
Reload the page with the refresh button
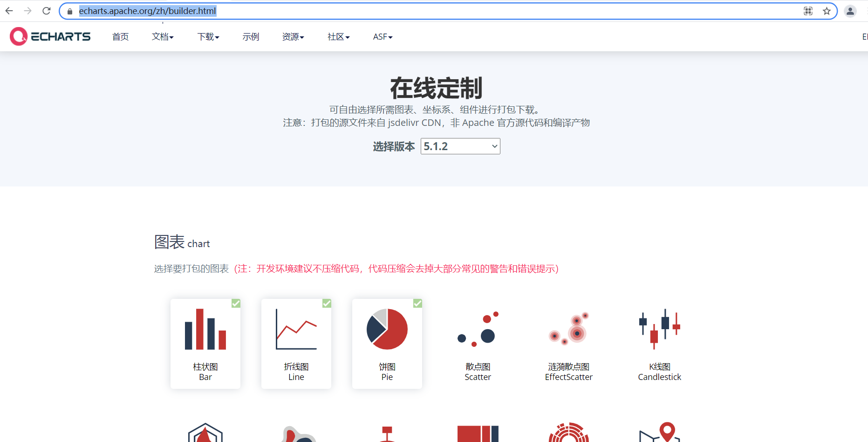[x=46, y=11]
